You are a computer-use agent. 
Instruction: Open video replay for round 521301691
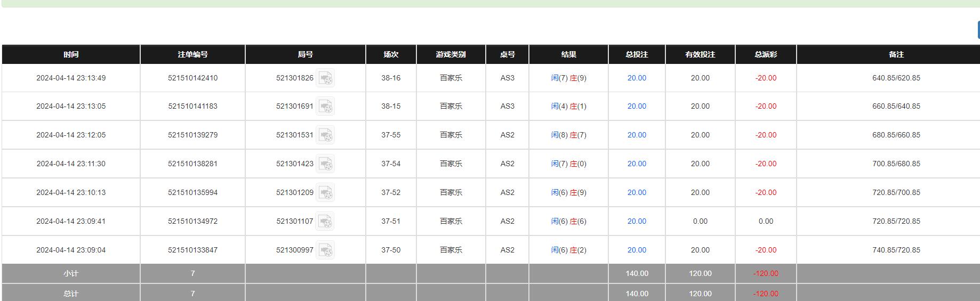325,107
